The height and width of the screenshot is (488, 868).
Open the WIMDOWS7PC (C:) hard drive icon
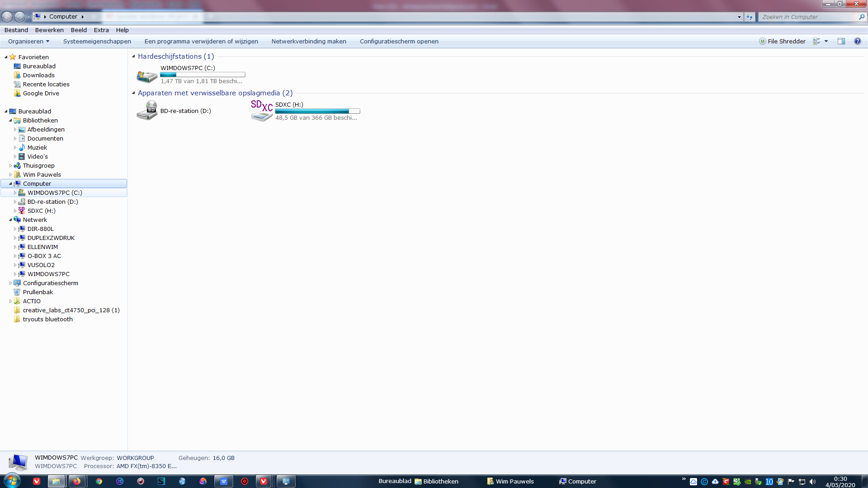coord(147,75)
